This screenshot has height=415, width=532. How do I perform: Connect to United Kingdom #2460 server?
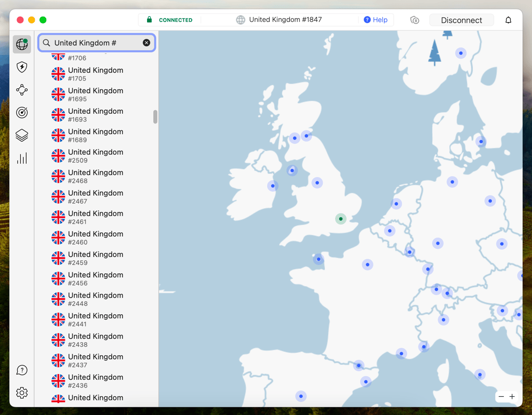pyautogui.click(x=97, y=237)
